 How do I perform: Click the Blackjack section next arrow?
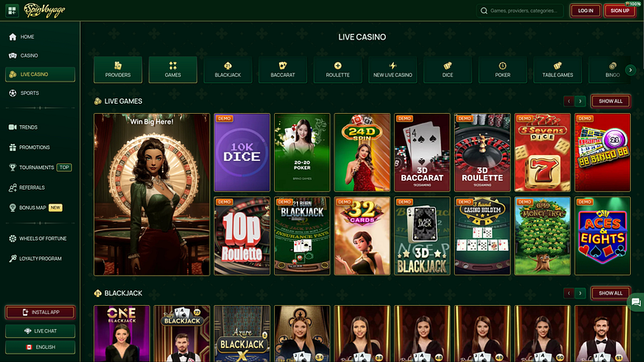coord(580,293)
